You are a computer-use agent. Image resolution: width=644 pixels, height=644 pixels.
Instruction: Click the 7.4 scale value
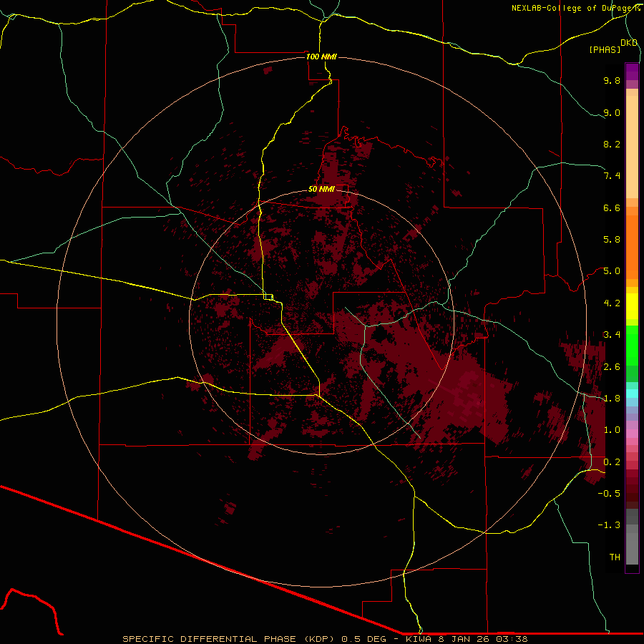612,176
